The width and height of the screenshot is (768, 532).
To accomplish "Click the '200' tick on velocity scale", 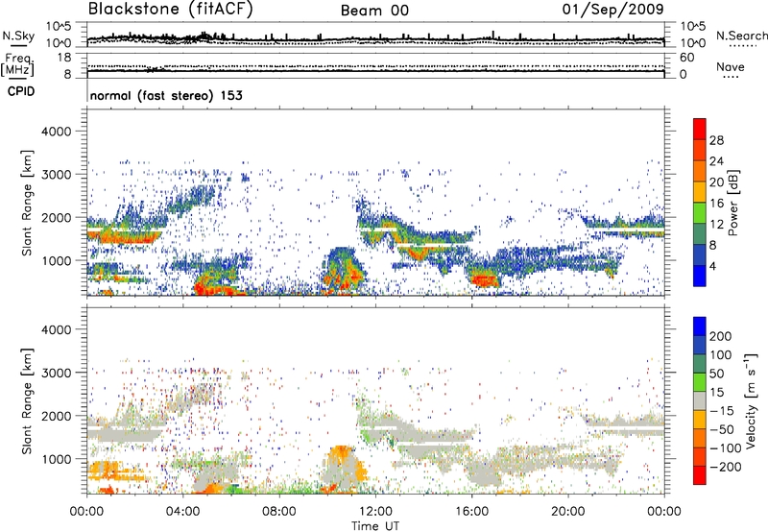I will (x=721, y=336).
